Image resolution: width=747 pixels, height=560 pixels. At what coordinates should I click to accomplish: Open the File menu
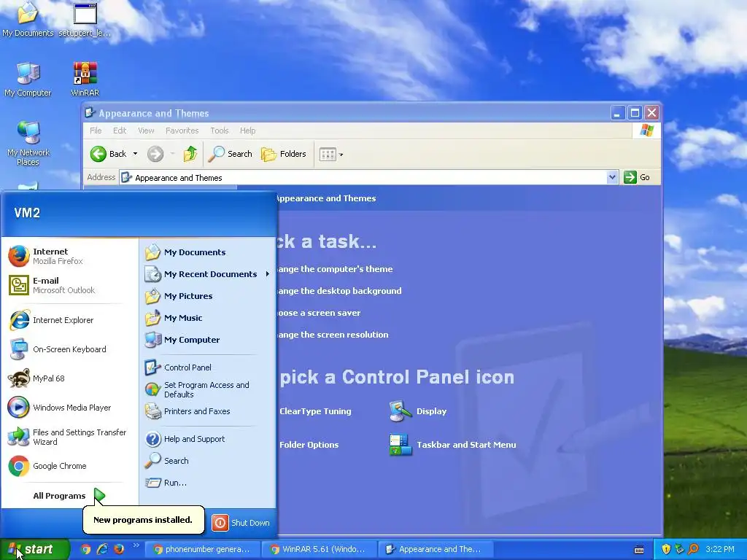(x=96, y=131)
